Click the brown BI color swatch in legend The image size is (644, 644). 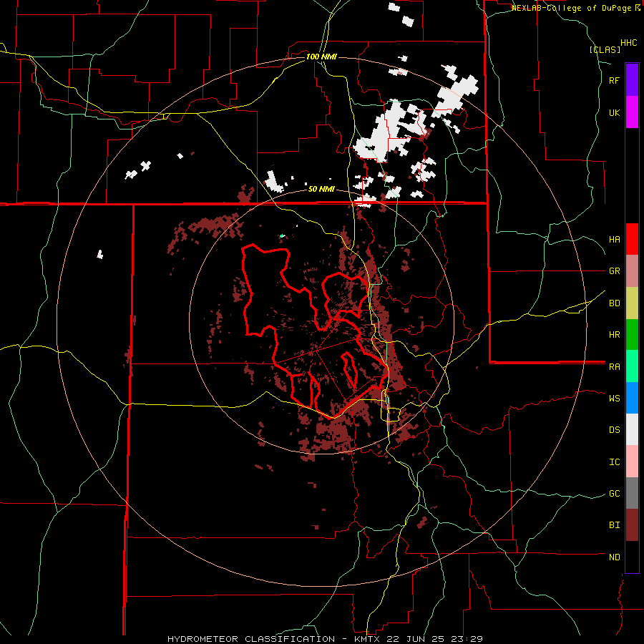tap(632, 525)
